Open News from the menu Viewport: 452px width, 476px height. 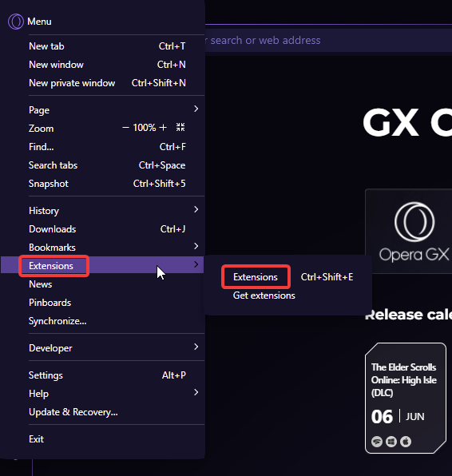(x=102, y=284)
